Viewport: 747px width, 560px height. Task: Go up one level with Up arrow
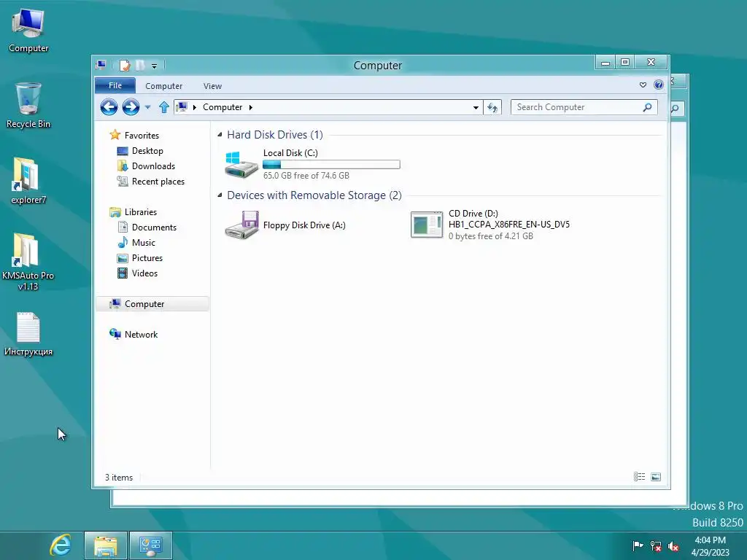click(x=164, y=107)
